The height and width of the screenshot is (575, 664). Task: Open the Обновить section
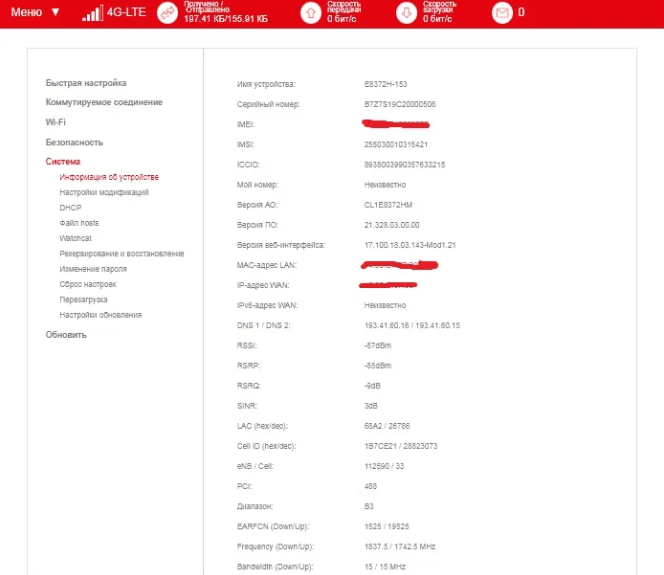(66, 334)
